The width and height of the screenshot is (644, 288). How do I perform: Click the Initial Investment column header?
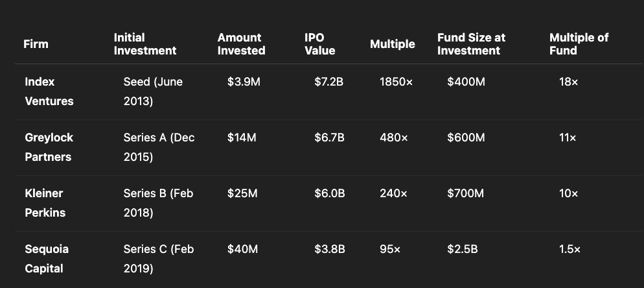pyautogui.click(x=144, y=44)
